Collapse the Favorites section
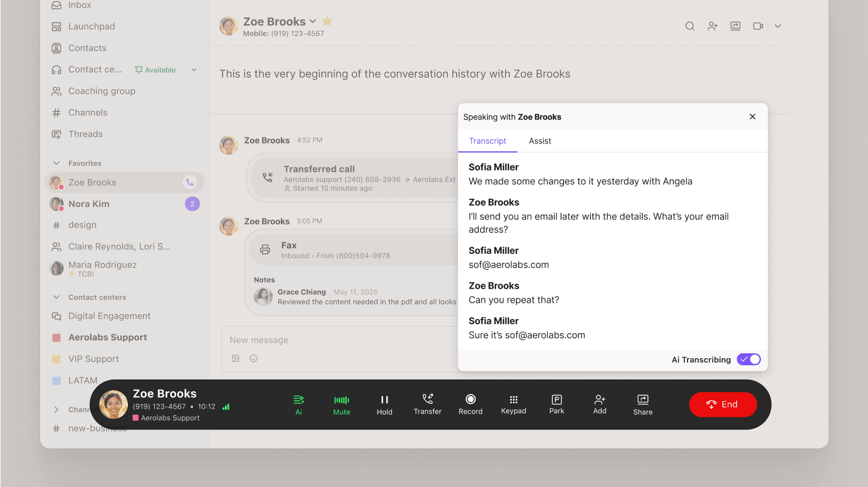Viewport: 868px width, 487px height. [56, 163]
